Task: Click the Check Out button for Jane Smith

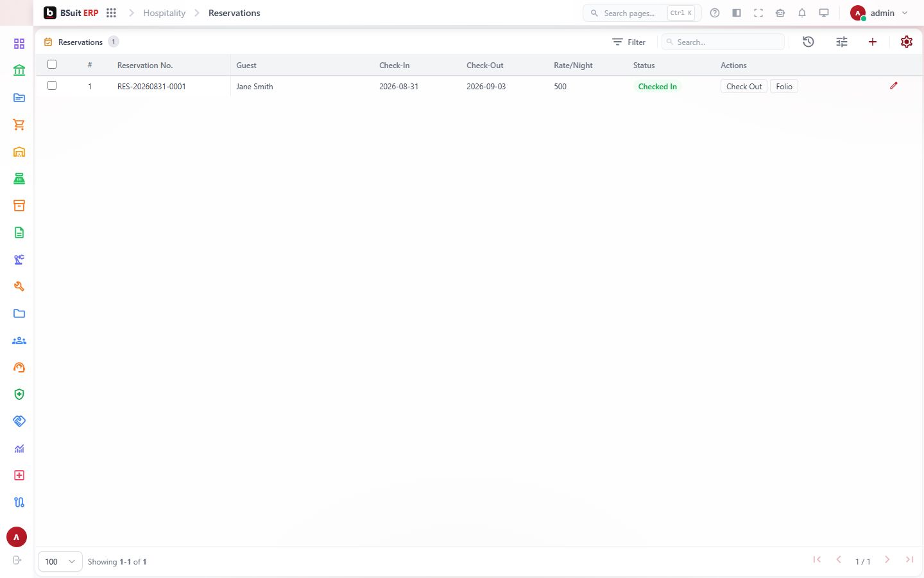Action: [744, 87]
